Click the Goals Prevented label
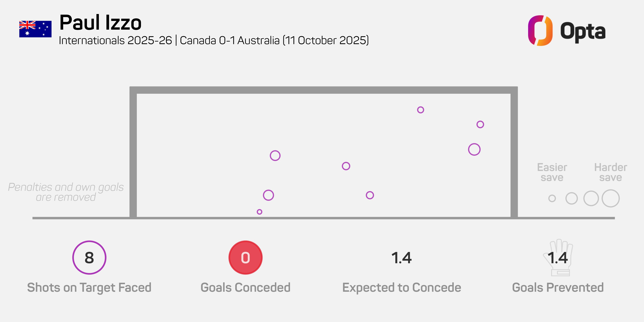The image size is (644, 322). pos(558,288)
